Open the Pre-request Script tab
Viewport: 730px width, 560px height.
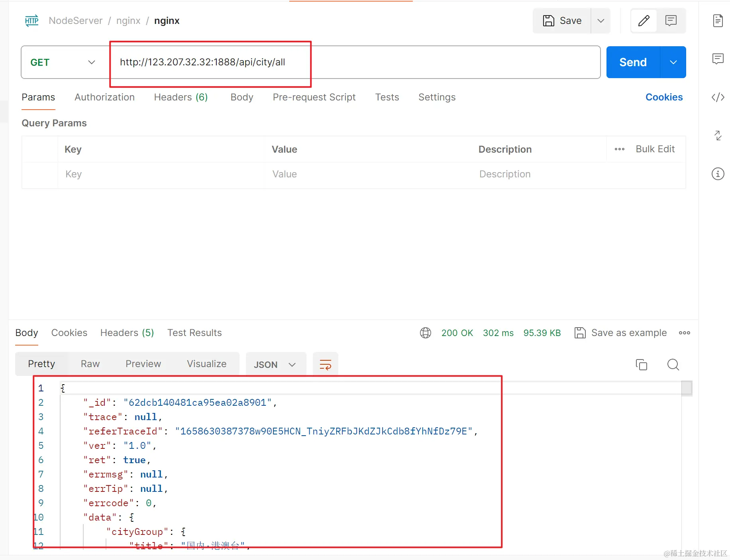pyautogui.click(x=314, y=97)
